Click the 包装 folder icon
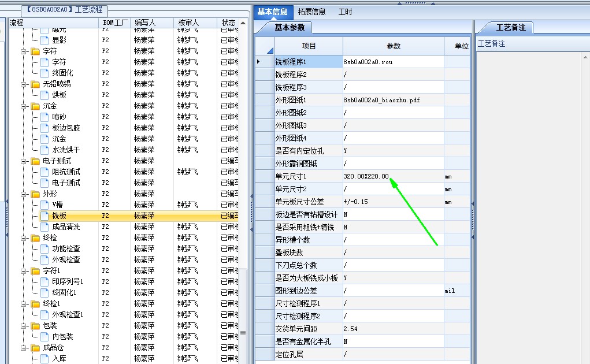 [35, 326]
